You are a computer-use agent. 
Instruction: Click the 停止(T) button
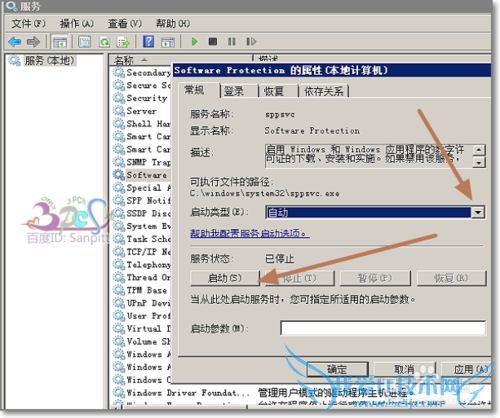[x=300, y=278]
